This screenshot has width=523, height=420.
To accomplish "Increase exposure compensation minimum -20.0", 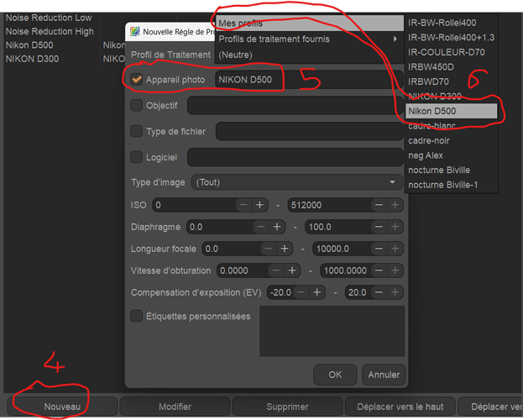I will pyautogui.click(x=316, y=292).
